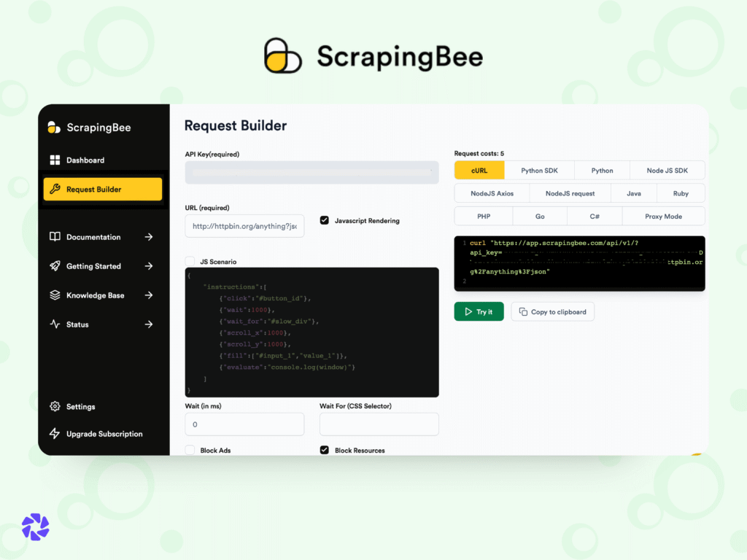The height and width of the screenshot is (560, 747).
Task: Open Documentation via its book icon
Action: pos(55,236)
